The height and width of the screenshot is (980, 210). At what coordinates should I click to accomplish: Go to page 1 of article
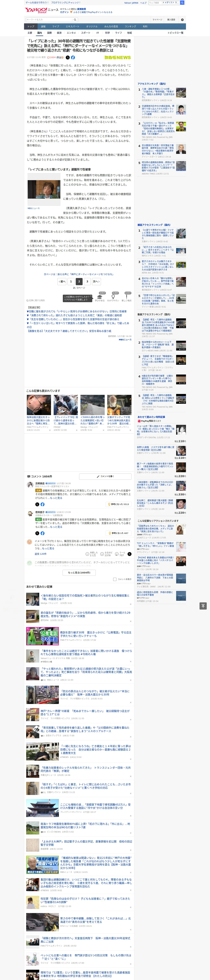click(x=71, y=282)
